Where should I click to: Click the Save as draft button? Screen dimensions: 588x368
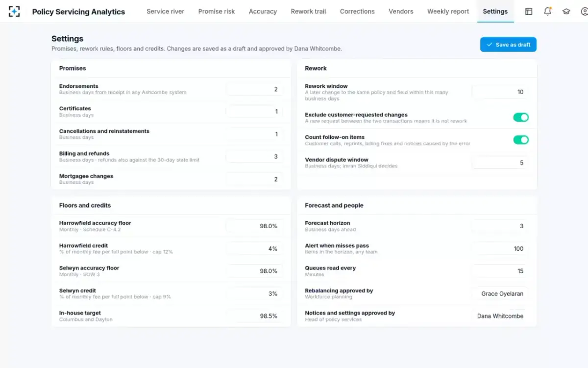click(x=508, y=45)
